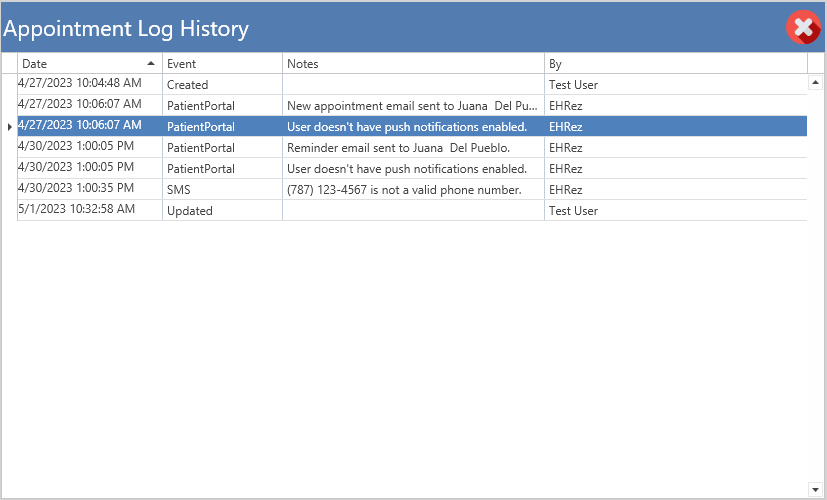Click the By column header
The height and width of the screenshot is (500, 827).
point(676,64)
